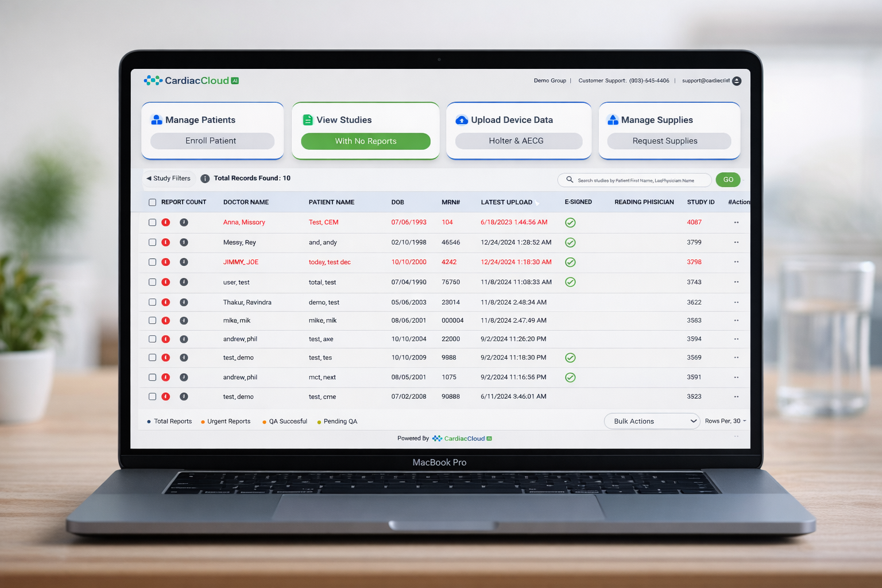882x588 pixels.
Task: Sort table by Patient Name column header
Action: (x=331, y=202)
